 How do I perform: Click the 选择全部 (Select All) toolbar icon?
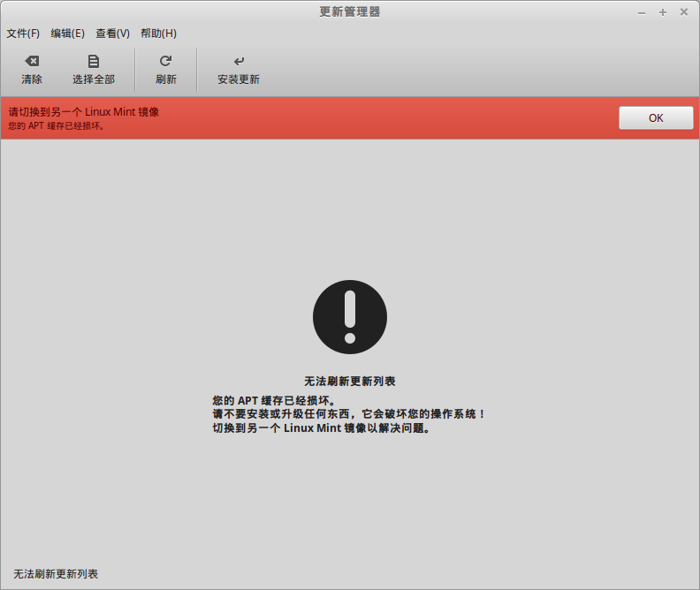(94, 61)
